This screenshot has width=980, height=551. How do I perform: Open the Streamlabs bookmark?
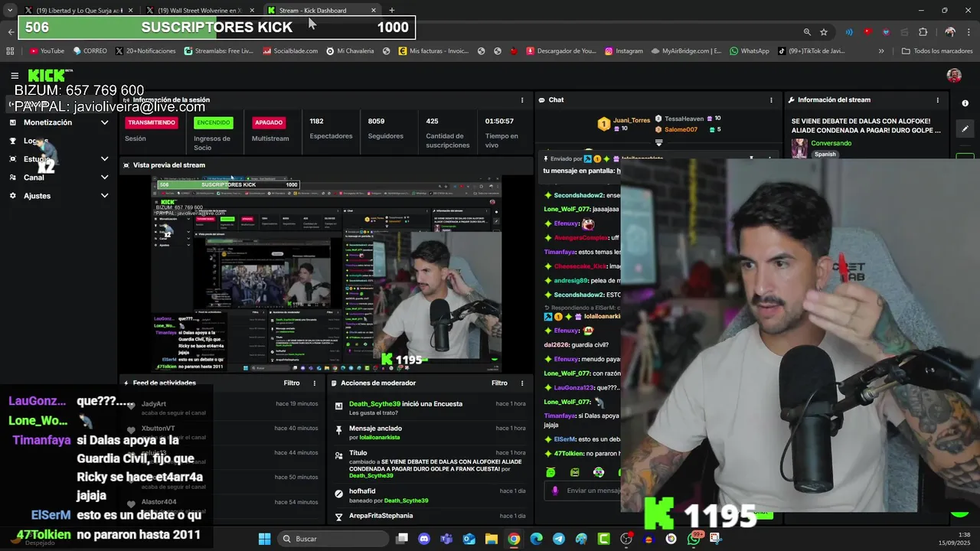coord(219,51)
